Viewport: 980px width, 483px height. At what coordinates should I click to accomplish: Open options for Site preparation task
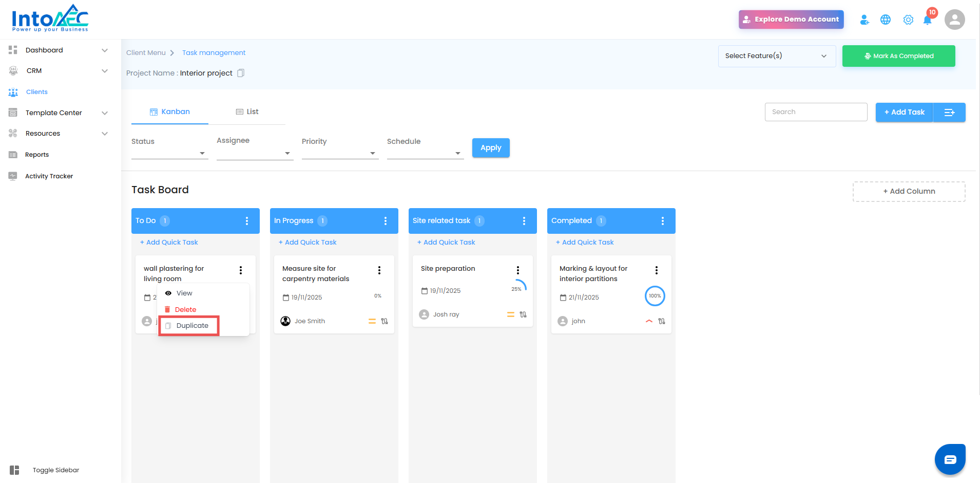[518, 270]
